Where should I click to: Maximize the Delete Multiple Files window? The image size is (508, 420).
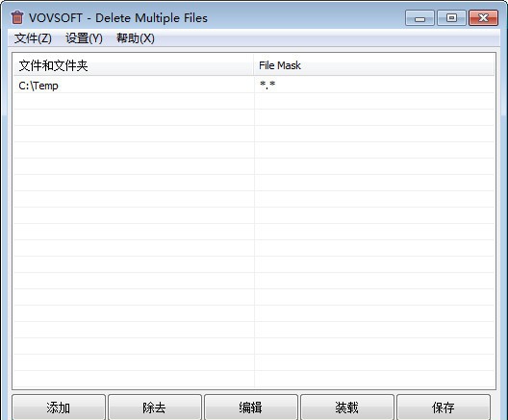[x=451, y=18]
